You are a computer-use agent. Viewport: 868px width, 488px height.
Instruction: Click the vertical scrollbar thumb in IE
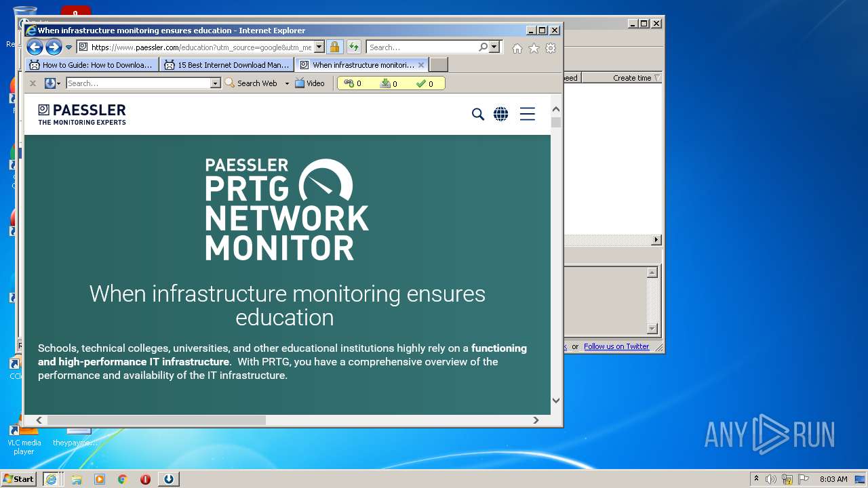pyautogui.click(x=556, y=123)
